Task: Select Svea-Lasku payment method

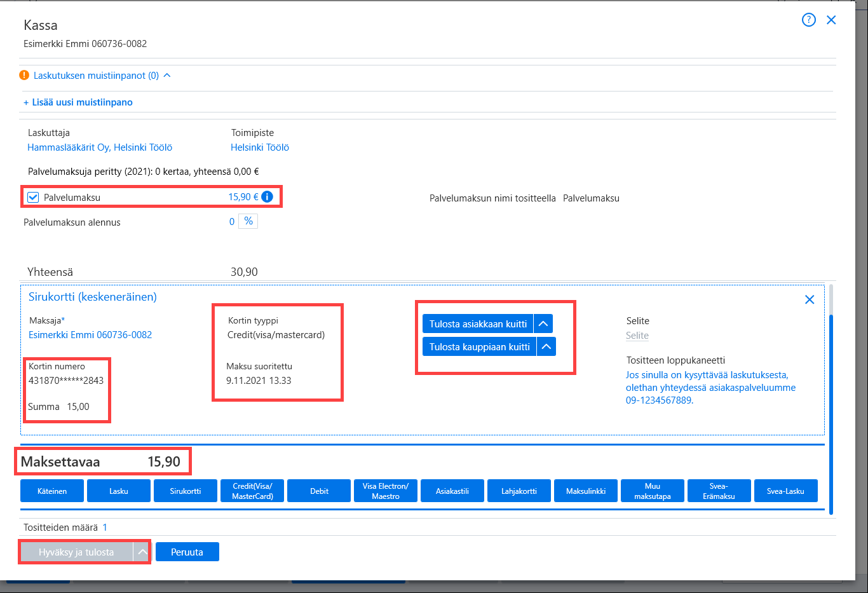Action: pyautogui.click(x=786, y=491)
